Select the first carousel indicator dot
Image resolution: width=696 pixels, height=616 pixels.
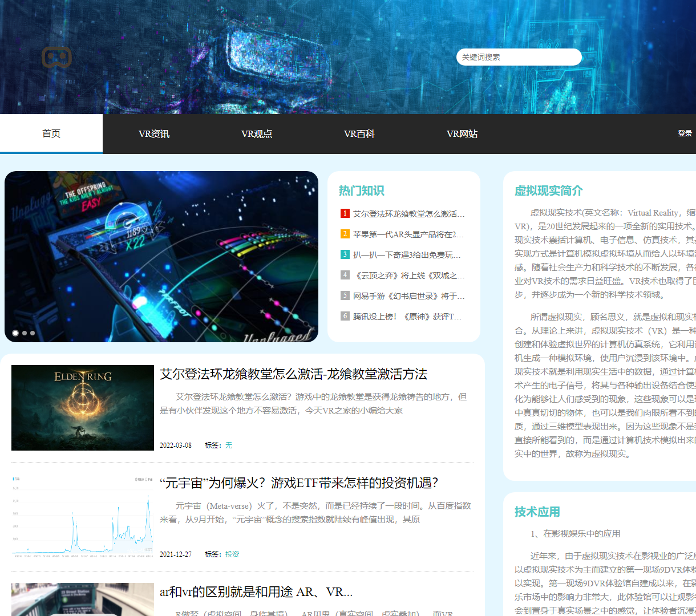click(15, 333)
